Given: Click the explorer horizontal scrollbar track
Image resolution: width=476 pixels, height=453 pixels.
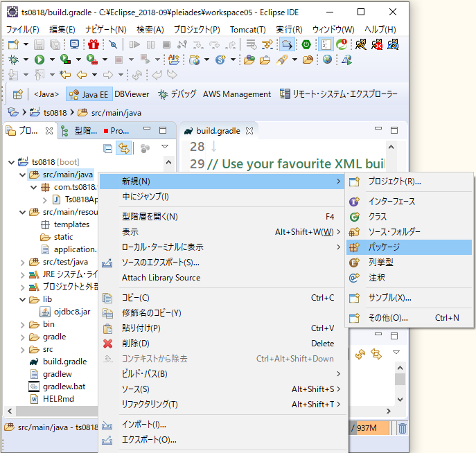Looking at the screenshot, I should coord(56,411).
